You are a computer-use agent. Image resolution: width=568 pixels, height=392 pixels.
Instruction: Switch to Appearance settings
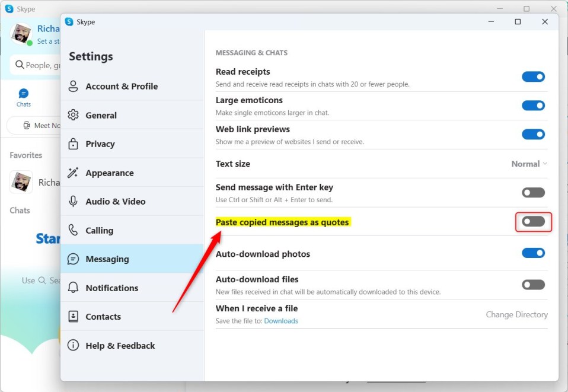(x=132, y=173)
